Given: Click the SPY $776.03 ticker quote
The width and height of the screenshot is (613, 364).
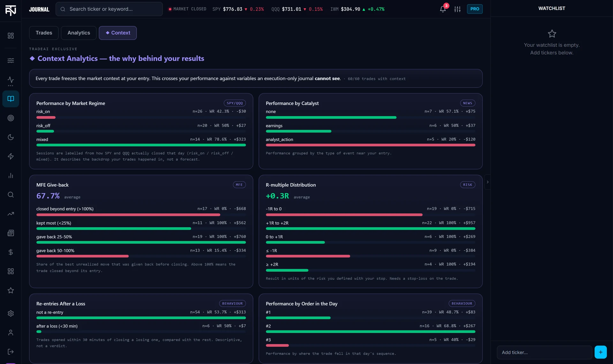Looking at the screenshot, I should (x=238, y=9).
